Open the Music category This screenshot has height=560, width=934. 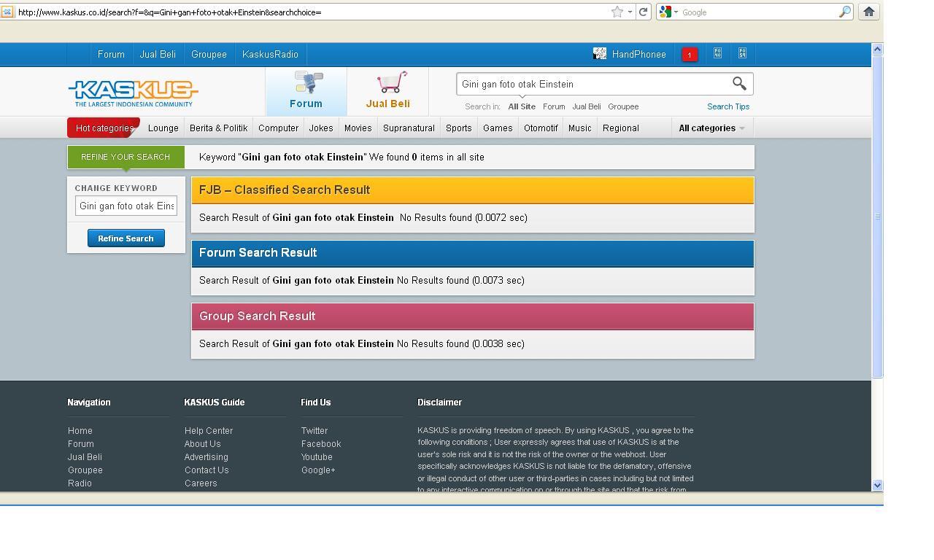[580, 128]
